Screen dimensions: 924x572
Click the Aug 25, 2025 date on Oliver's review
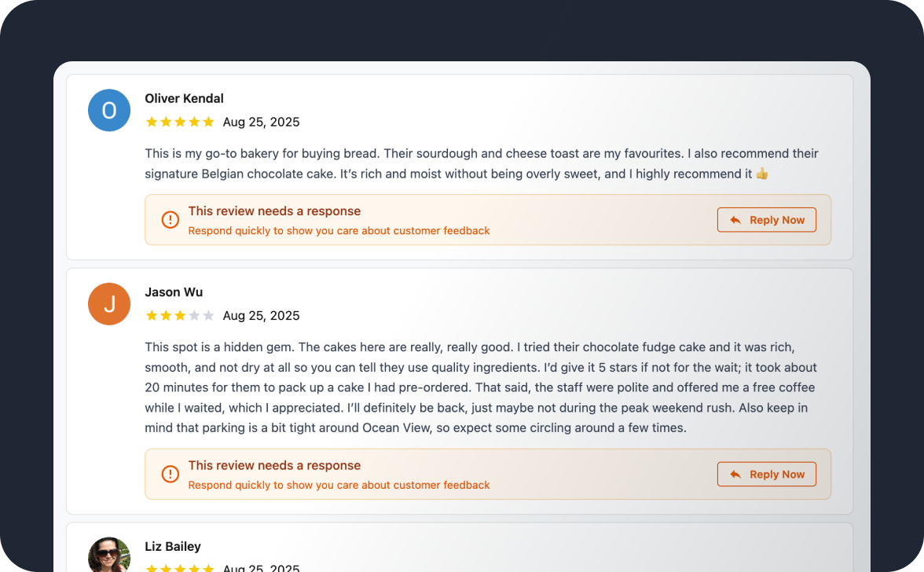[x=260, y=122]
